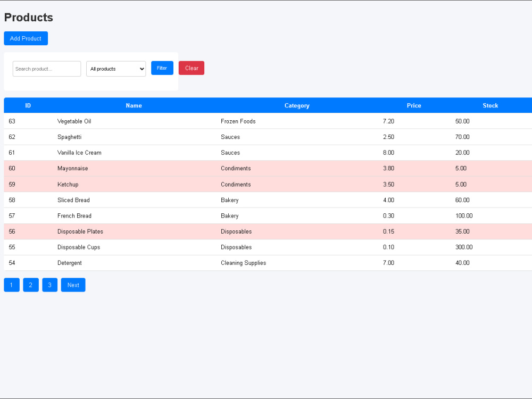Select the Ketchup product name

click(68, 184)
